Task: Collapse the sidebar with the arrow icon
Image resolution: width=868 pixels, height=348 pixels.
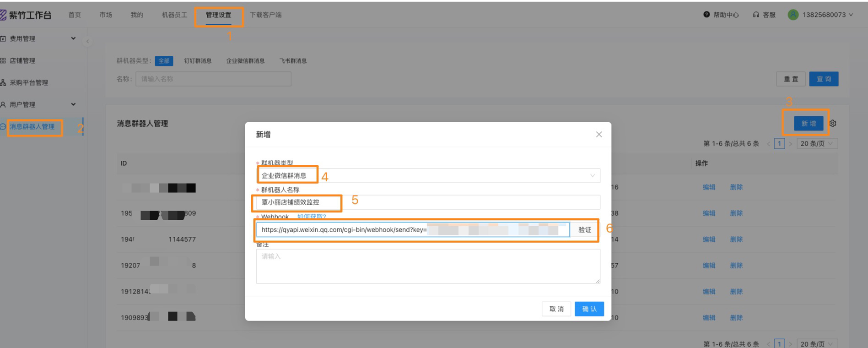Action: (x=87, y=41)
